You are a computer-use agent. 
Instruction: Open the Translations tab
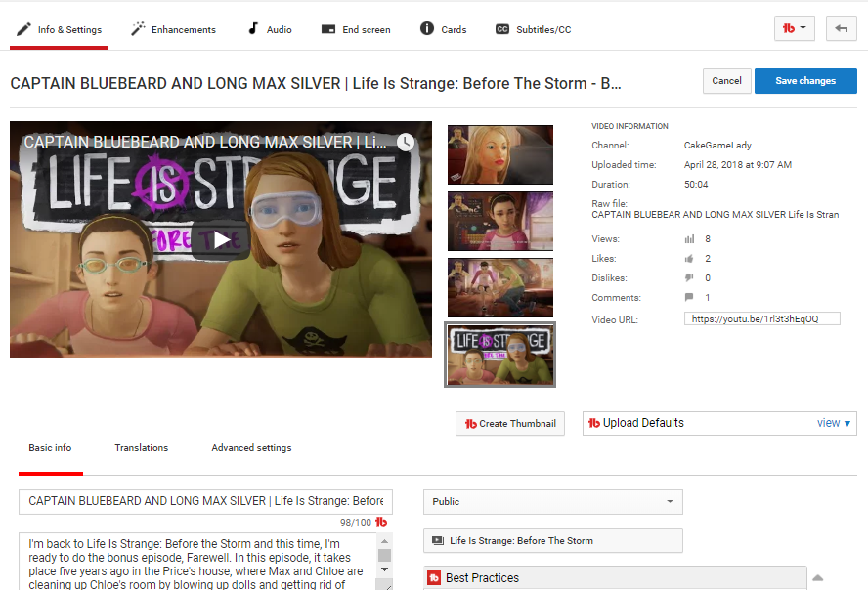click(x=142, y=448)
